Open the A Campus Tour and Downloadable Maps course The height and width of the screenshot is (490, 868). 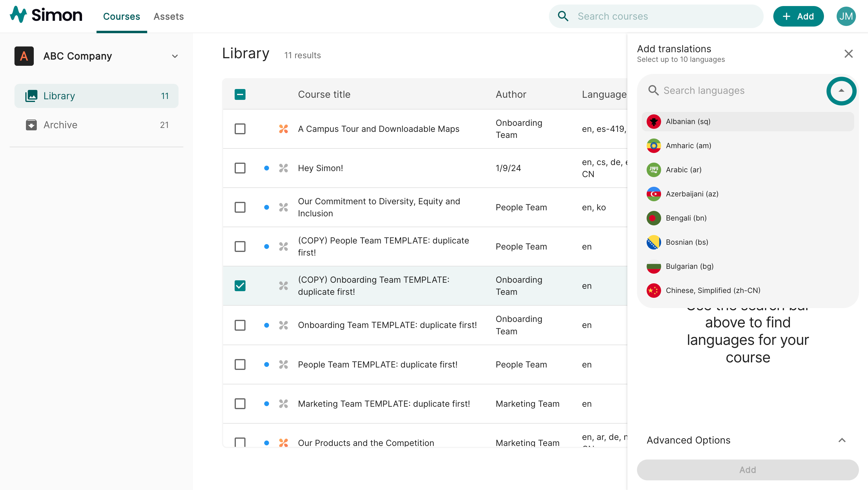point(379,129)
